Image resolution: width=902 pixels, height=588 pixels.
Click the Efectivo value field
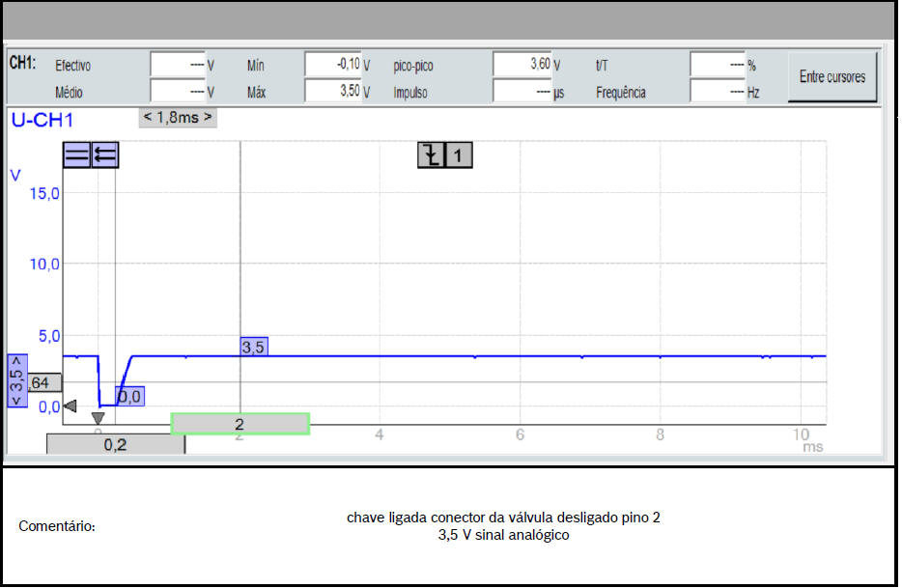pos(178,65)
